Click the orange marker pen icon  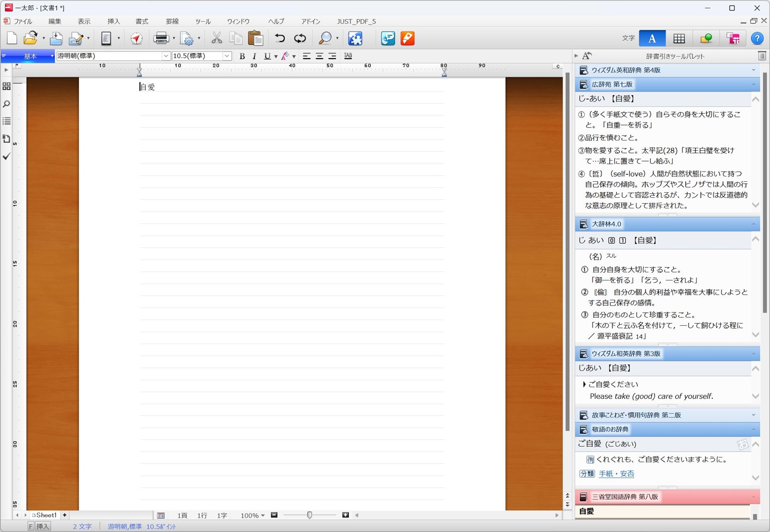pos(407,38)
